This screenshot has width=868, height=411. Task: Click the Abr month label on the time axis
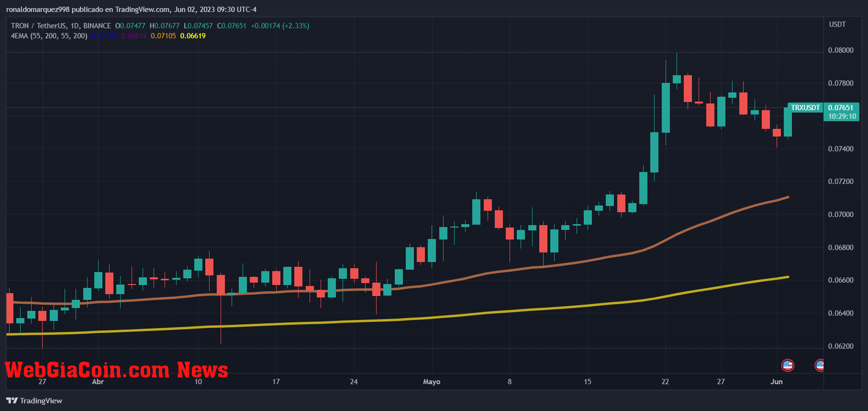[x=98, y=382]
